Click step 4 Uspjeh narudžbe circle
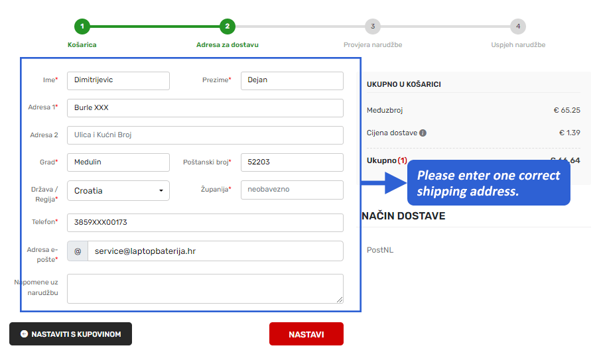597x364 pixels. (518, 27)
